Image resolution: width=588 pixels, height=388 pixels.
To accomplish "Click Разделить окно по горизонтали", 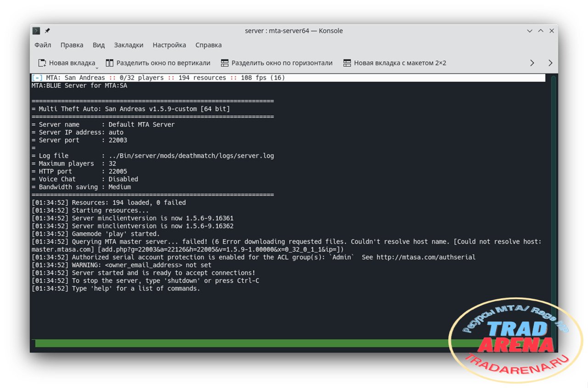I will tap(277, 63).
